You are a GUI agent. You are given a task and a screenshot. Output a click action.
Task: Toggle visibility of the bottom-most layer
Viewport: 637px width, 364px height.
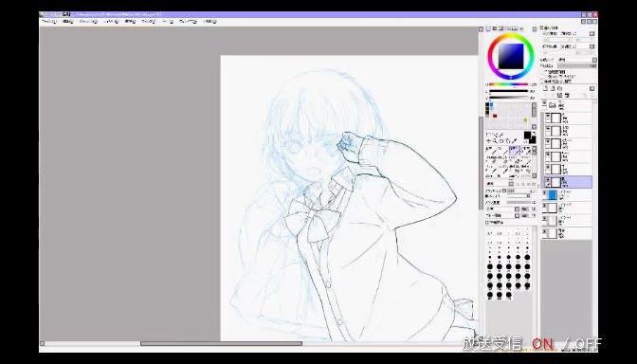(x=545, y=231)
